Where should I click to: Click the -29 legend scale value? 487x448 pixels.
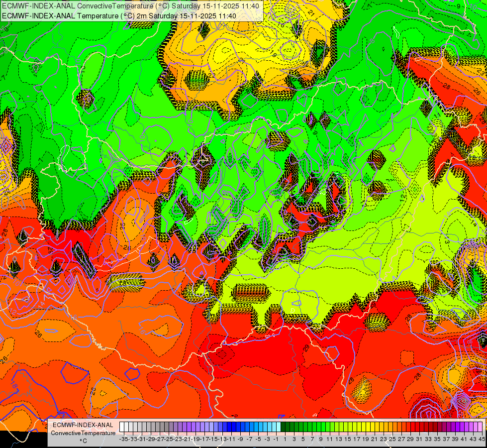click(x=151, y=440)
